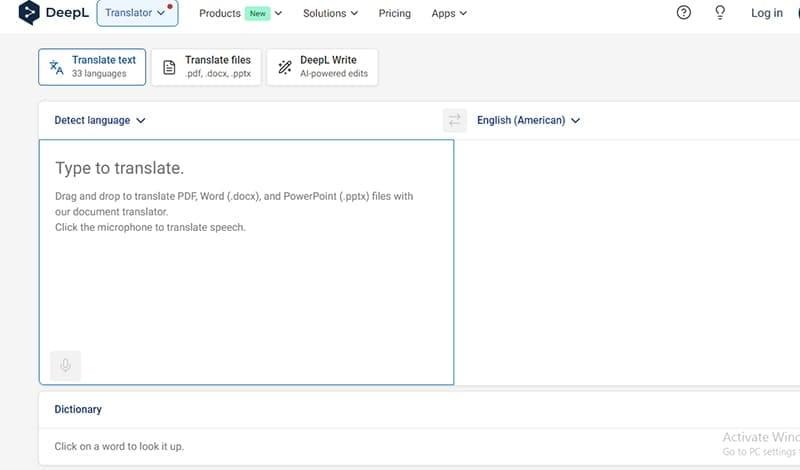
Task: Open the Translator dropdown
Action: pyautogui.click(x=137, y=13)
